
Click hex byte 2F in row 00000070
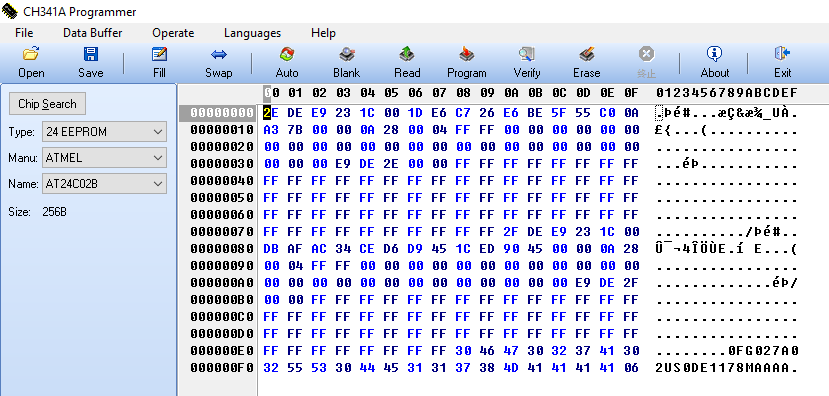[x=511, y=232]
